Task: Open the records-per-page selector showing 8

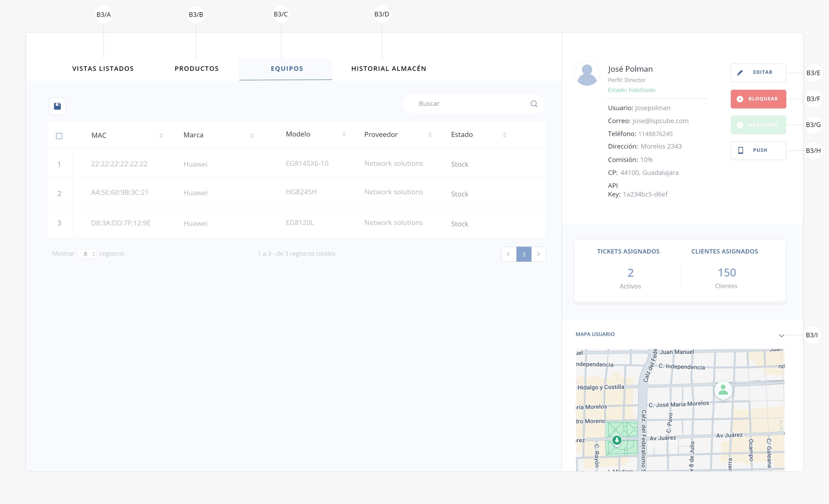Action: (87, 254)
